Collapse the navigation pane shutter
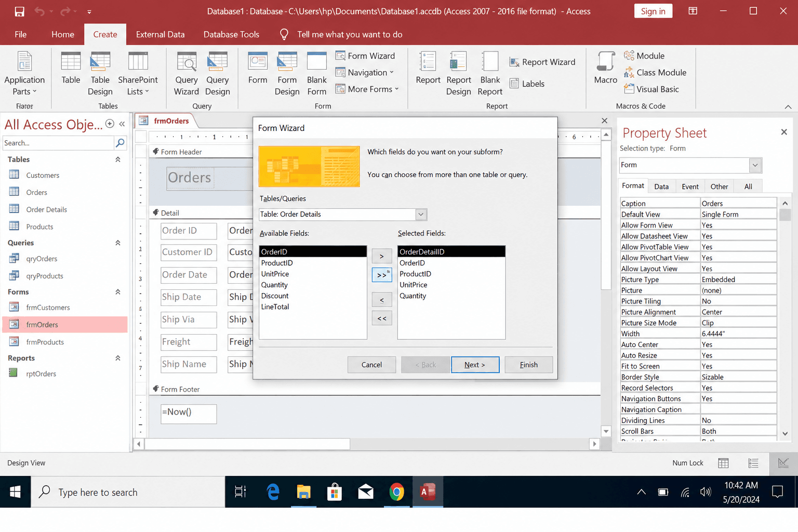This screenshot has height=532, width=798. tap(122, 124)
